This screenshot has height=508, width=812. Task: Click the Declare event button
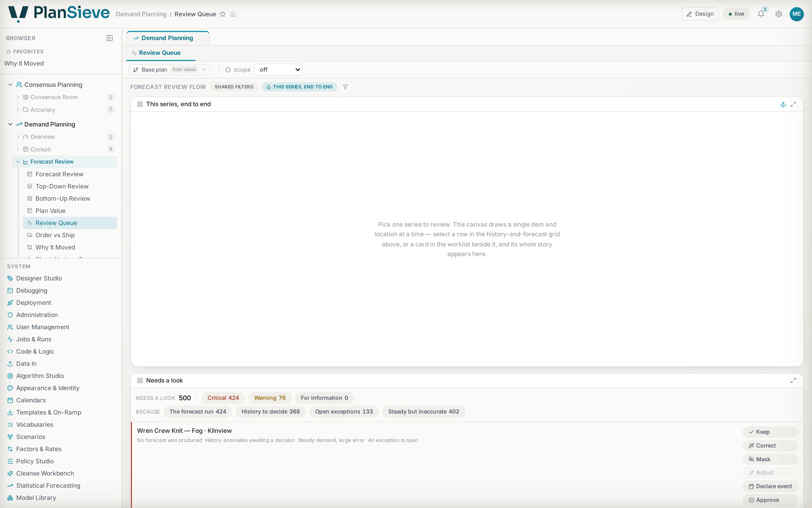pos(770,486)
